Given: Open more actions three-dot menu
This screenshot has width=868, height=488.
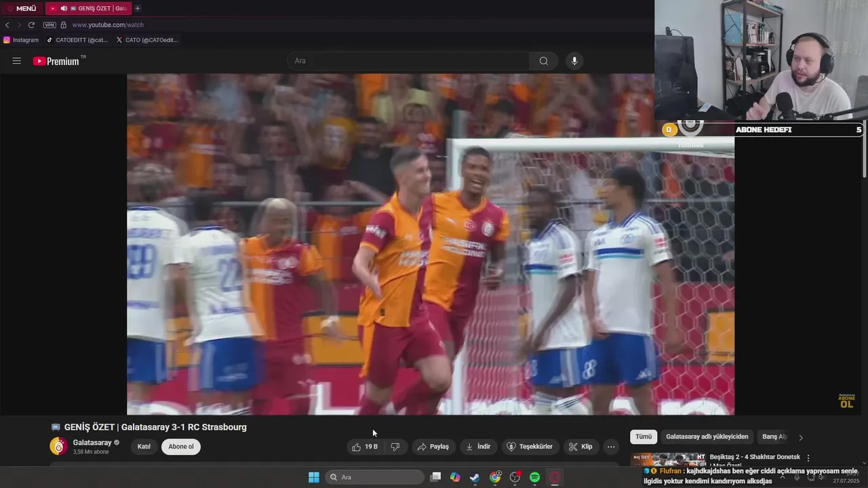Looking at the screenshot, I should click(x=611, y=447).
